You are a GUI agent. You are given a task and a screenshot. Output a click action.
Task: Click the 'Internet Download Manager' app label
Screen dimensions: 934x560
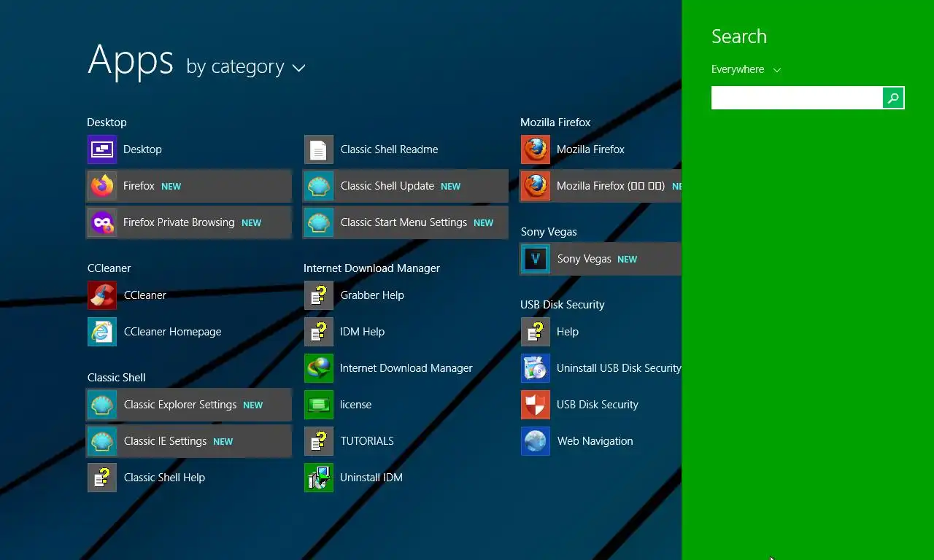(406, 368)
